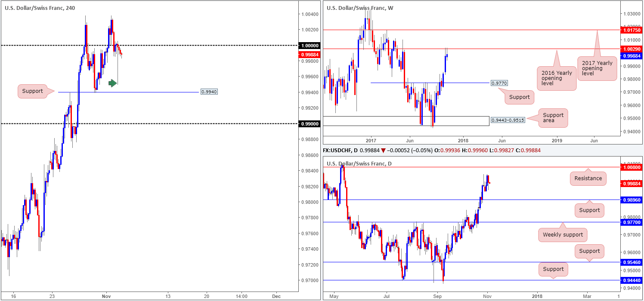Select the 1.00000 price label on the 240 chart
Screen dimensions: 644x301
click(309, 45)
